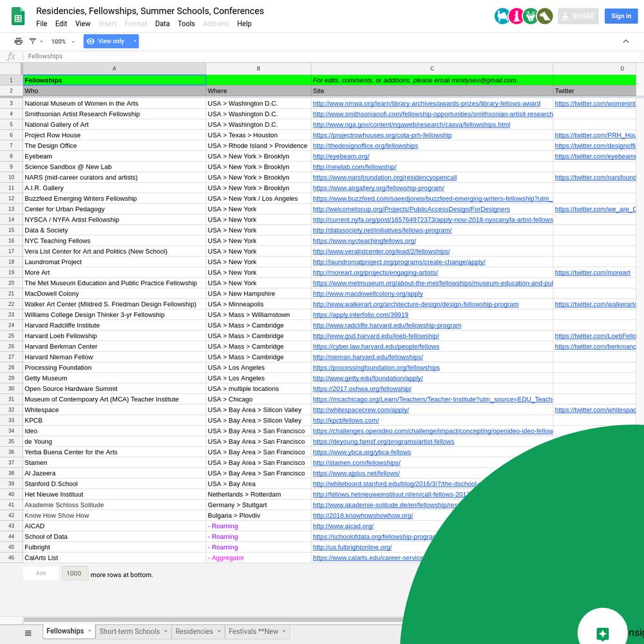Collapse the menus with the chevron arrow
Screen dimensions: 644x644
[625, 41]
